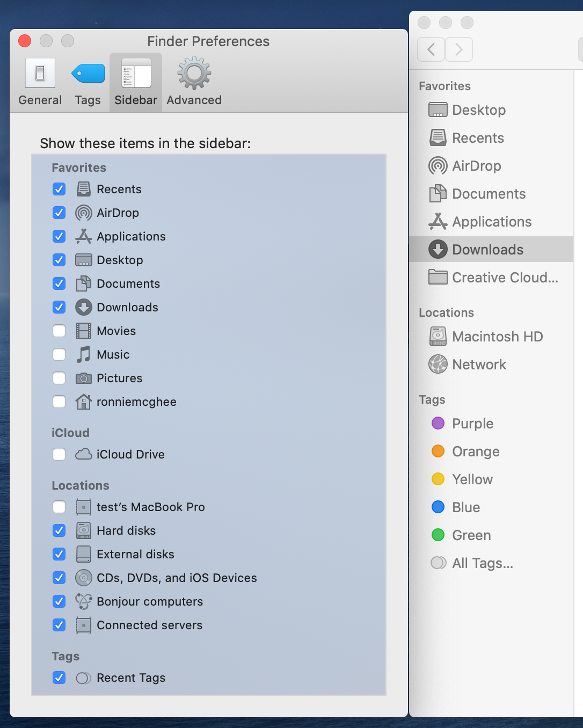
Task: Click the Applications icon in preferences list
Action: click(x=83, y=236)
